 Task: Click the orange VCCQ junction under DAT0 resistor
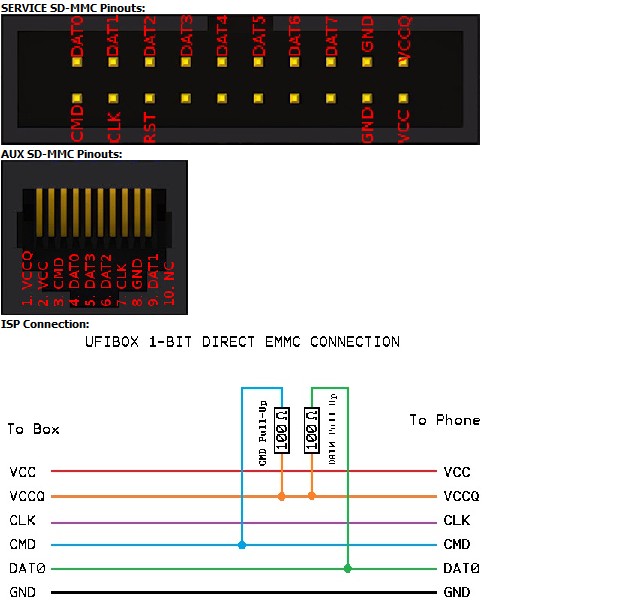coord(312,496)
